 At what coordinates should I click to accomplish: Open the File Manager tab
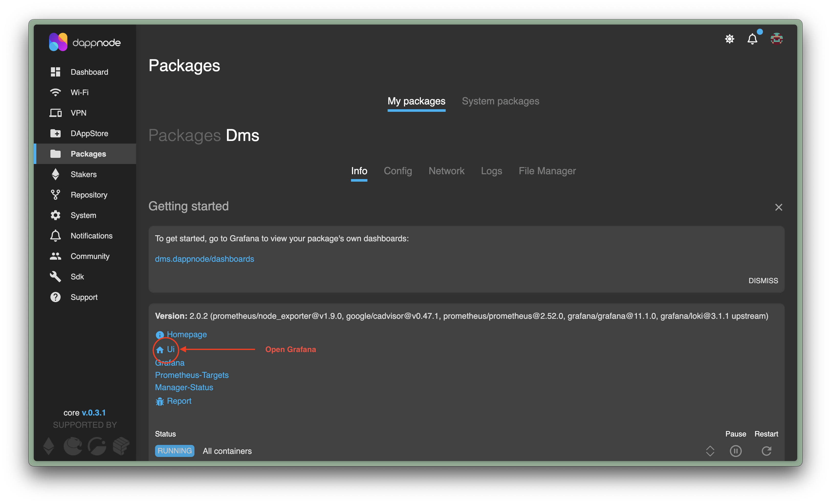(x=547, y=171)
